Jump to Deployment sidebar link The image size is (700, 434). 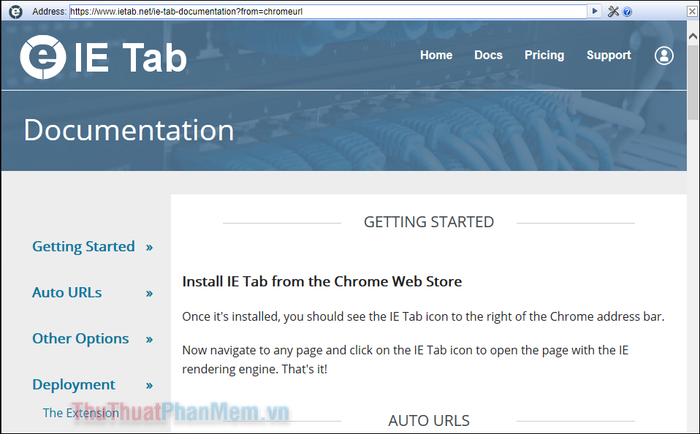(74, 384)
